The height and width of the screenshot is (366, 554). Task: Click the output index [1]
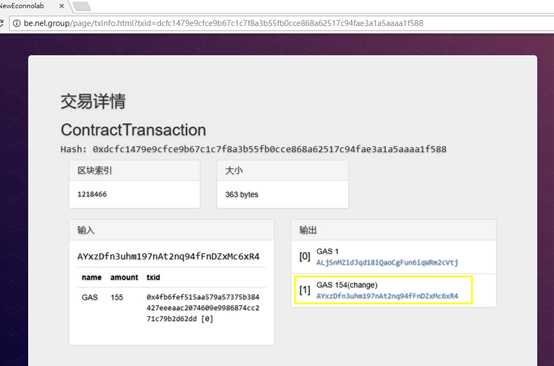pos(305,290)
